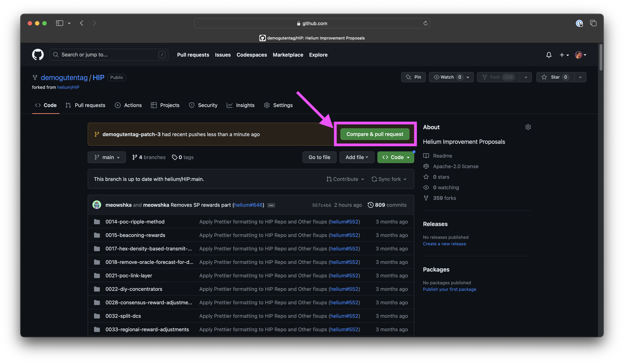Click the About section gear icon
This screenshot has height=364, width=624.
point(528,127)
